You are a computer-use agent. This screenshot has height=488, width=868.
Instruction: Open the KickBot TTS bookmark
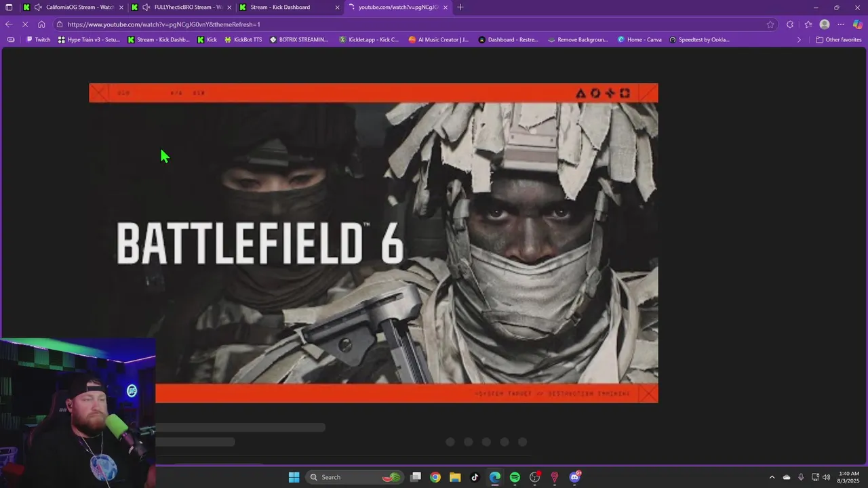point(243,40)
